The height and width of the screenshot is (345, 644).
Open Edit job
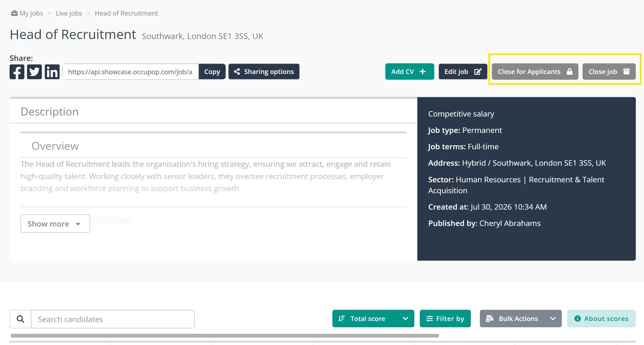[463, 72]
